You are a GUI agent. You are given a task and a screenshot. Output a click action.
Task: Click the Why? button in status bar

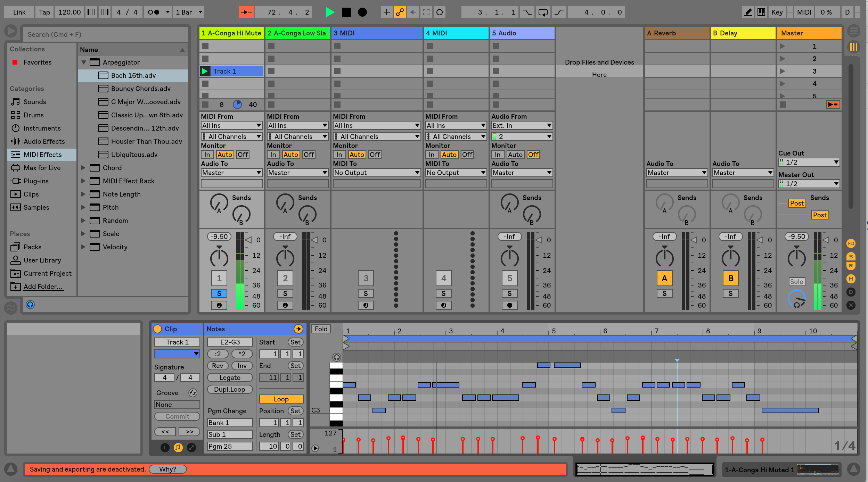click(168, 469)
